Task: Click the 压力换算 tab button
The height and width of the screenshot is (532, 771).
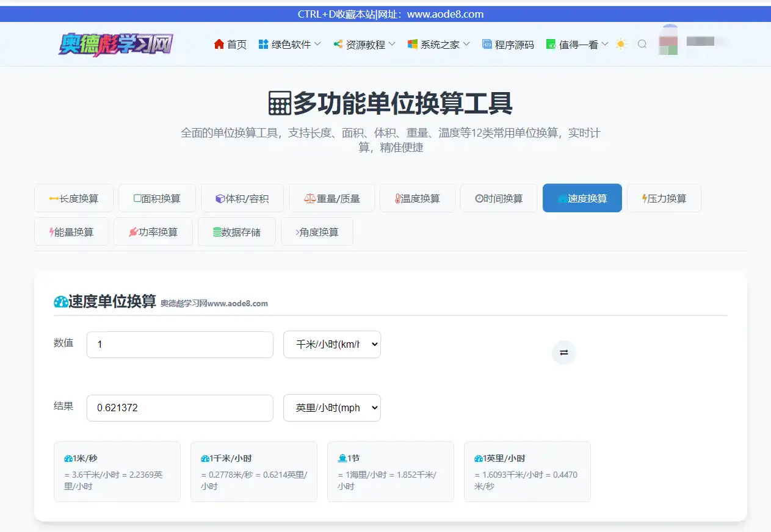Action: click(x=664, y=198)
